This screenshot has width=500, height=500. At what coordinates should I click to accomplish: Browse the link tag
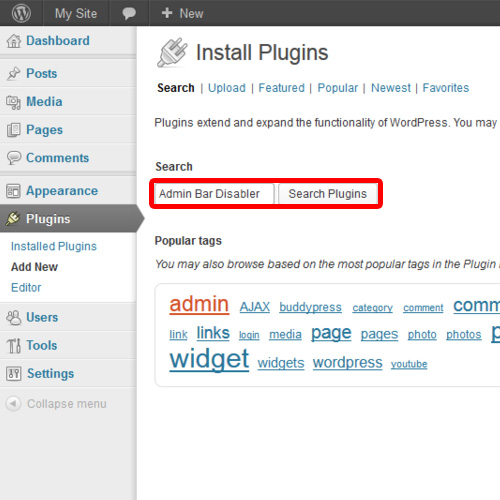[178, 334]
